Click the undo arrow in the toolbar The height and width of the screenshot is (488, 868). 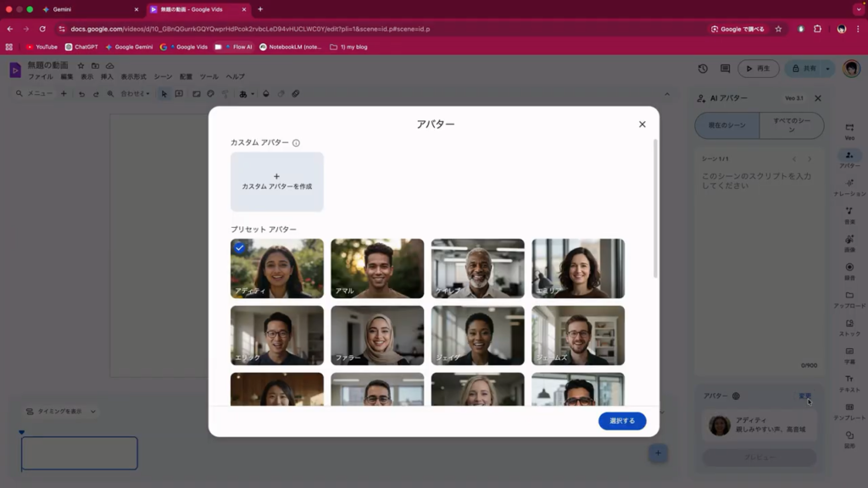[81, 94]
